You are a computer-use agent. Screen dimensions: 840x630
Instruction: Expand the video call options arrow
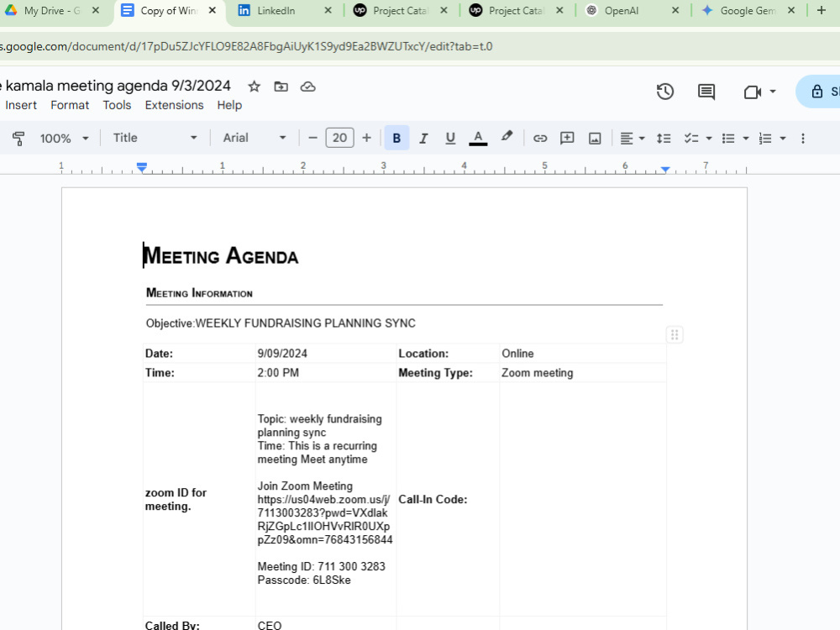773,91
